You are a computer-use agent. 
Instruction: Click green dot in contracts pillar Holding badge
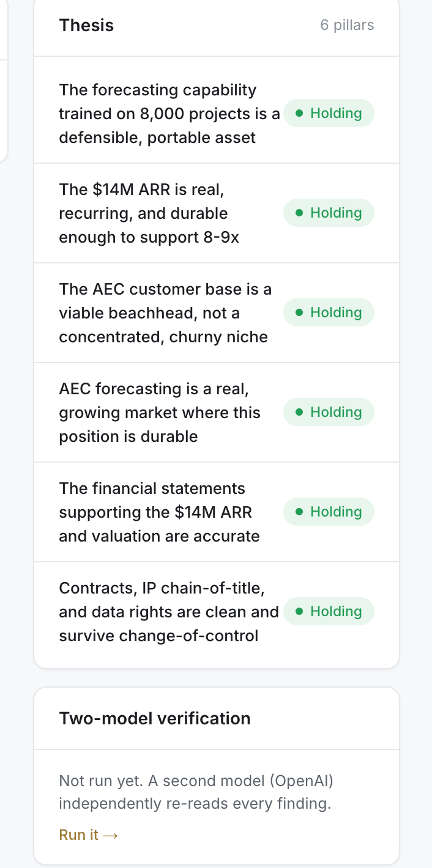point(299,611)
